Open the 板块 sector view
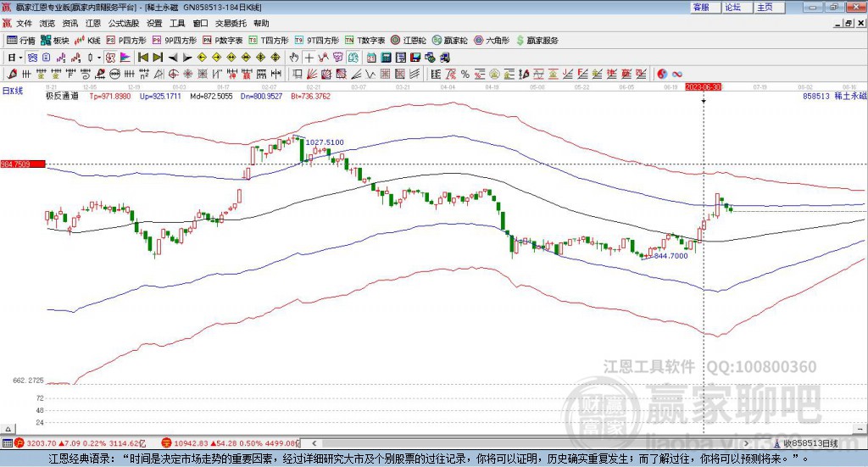 (x=55, y=41)
